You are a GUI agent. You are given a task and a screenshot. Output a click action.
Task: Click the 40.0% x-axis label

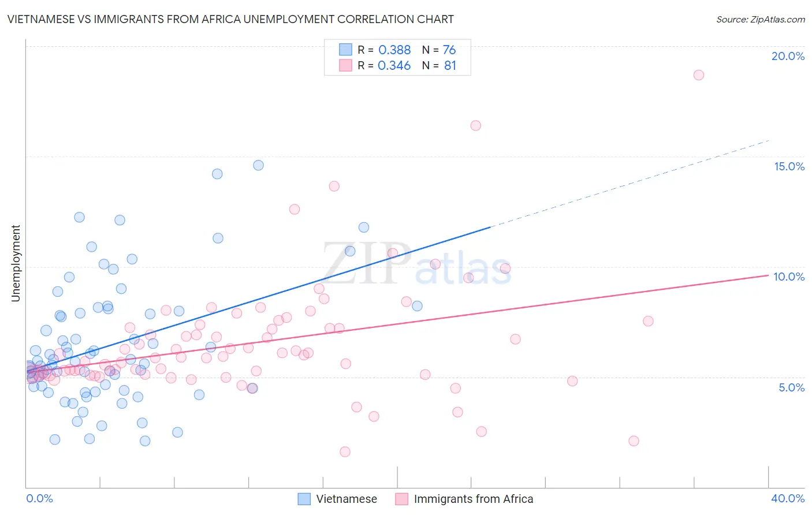tap(788, 498)
